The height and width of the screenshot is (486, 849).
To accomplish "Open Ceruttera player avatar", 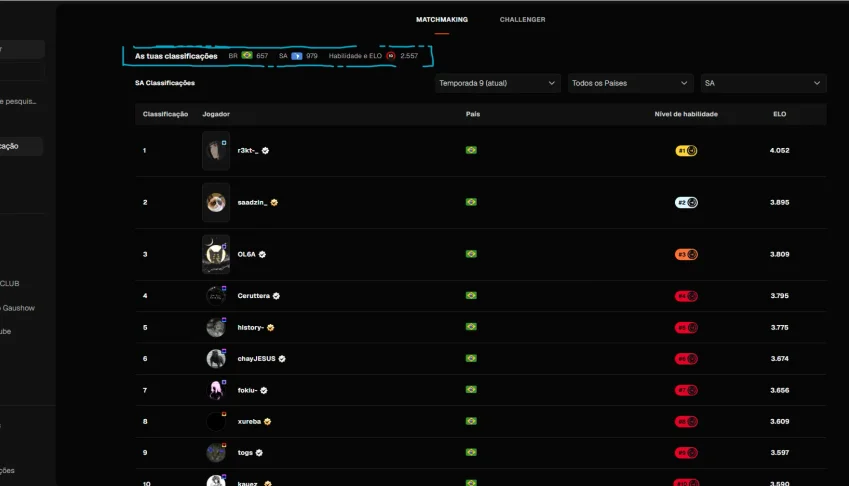I will (216, 295).
